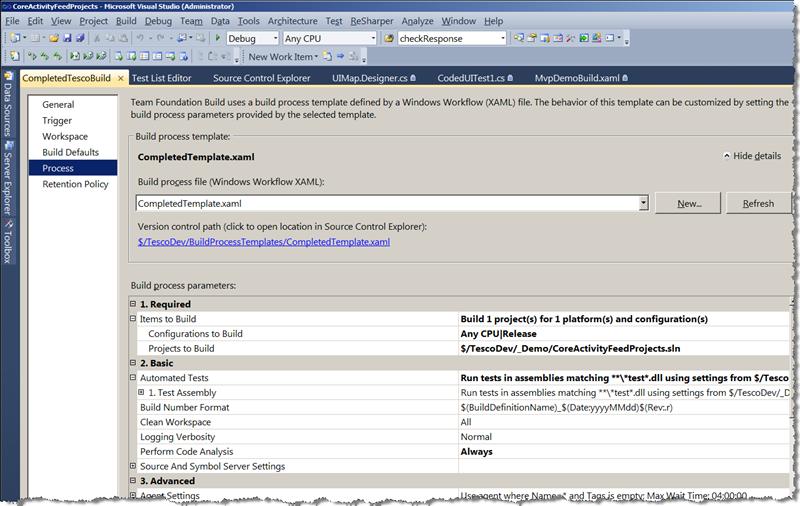This screenshot has height=506, width=800.
Task: Open the Properties Window toolbar icon
Action: point(532,38)
